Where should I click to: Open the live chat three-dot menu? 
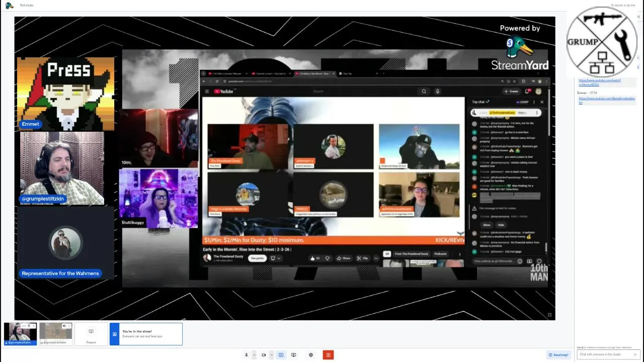pos(534,102)
